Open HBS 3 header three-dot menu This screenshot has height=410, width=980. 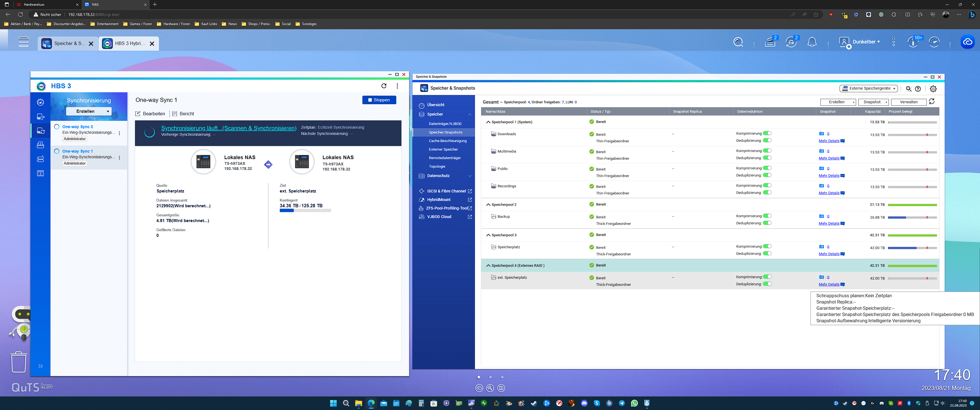tap(397, 86)
